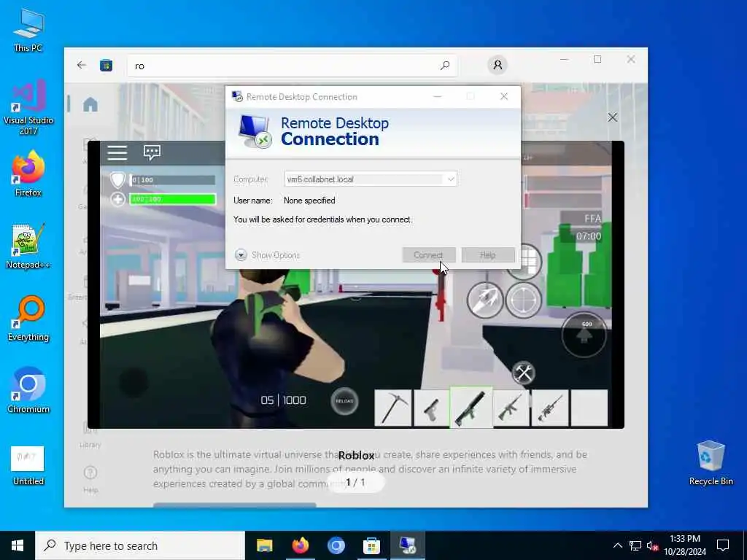Expand Show Options in Remote Desktop
The width and height of the screenshot is (747, 560).
[x=267, y=254]
